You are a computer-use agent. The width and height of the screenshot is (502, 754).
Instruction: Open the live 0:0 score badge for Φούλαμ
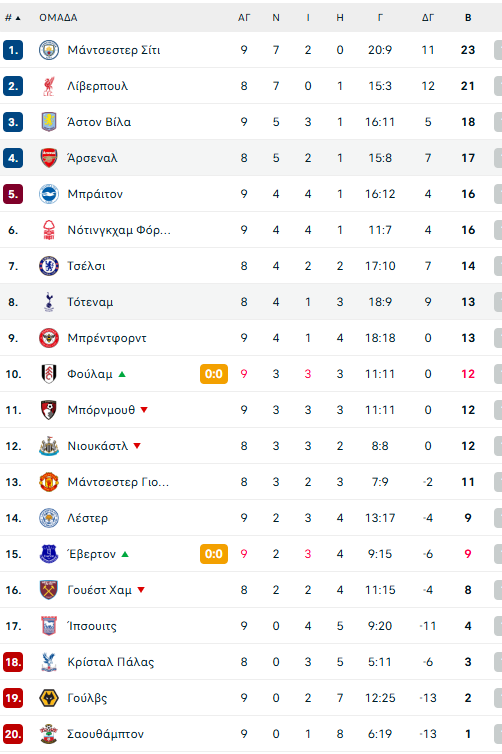click(x=214, y=374)
